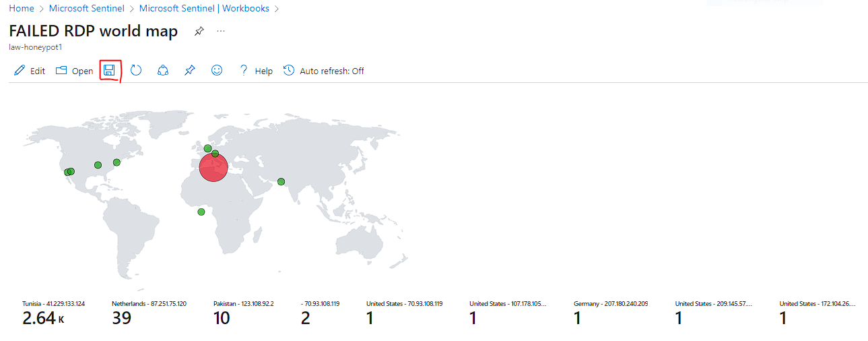Image resolution: width=868 pixels, height=341 pixels.
Task: Click the green dot on the US east coast
Action: [116, 162]
